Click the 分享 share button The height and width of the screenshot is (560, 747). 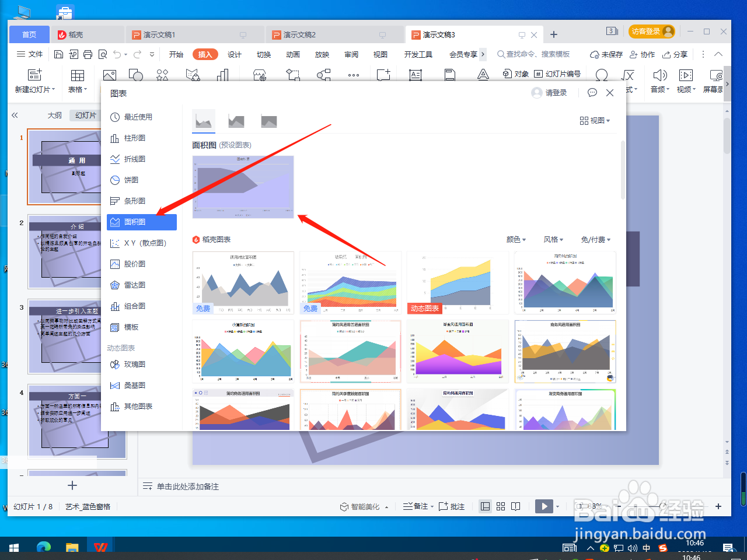(675, 54)
